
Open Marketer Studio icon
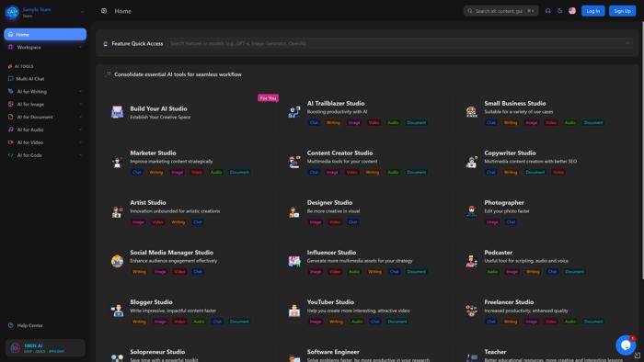pos(117,162)
